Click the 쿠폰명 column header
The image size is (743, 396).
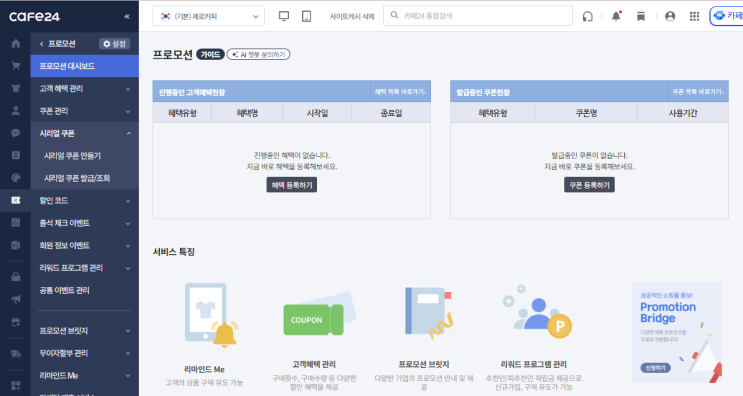[586, 113]
